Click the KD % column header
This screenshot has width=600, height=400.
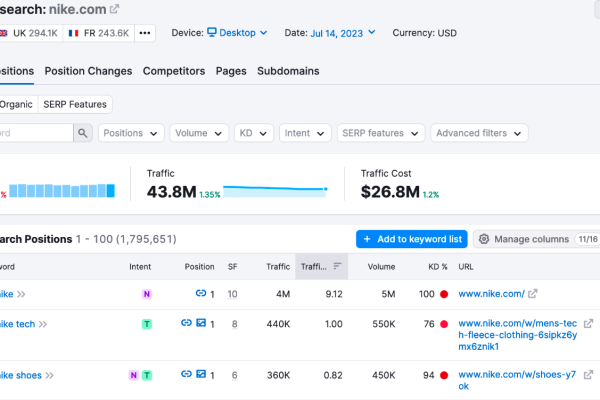point(438,267)
